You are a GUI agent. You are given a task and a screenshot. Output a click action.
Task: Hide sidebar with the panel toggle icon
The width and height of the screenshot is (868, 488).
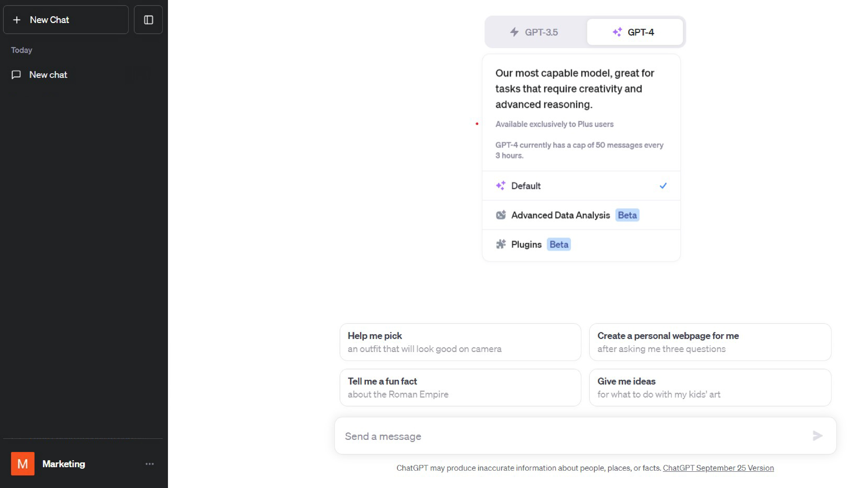pos(148,20)
